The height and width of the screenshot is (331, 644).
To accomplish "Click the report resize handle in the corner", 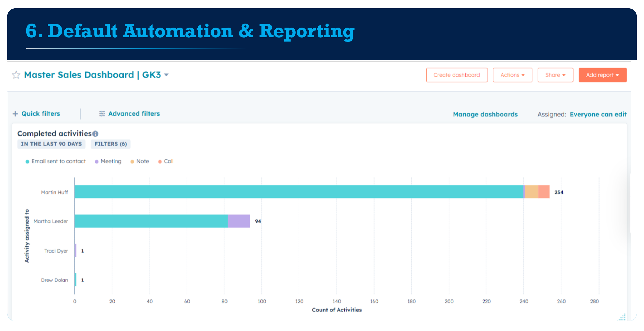I will 622,317.
